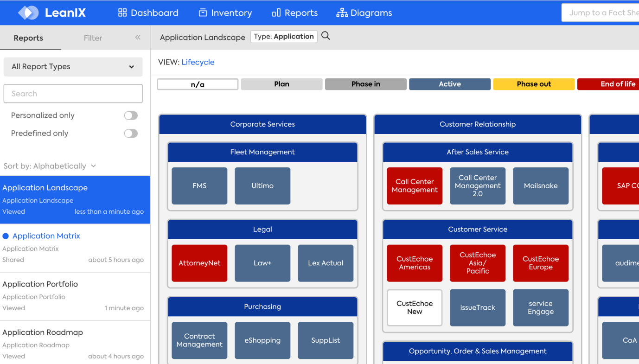Open the CustEchoe Europe tile
The height and width of the screenshot is (364, 639).
tap(541, 263)
